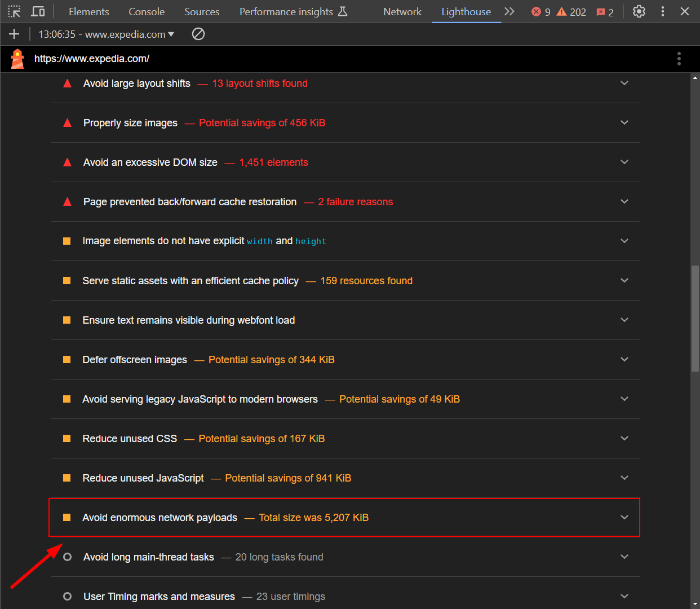
Task: Select the Lighthouse tab
Action: [466, 12]
